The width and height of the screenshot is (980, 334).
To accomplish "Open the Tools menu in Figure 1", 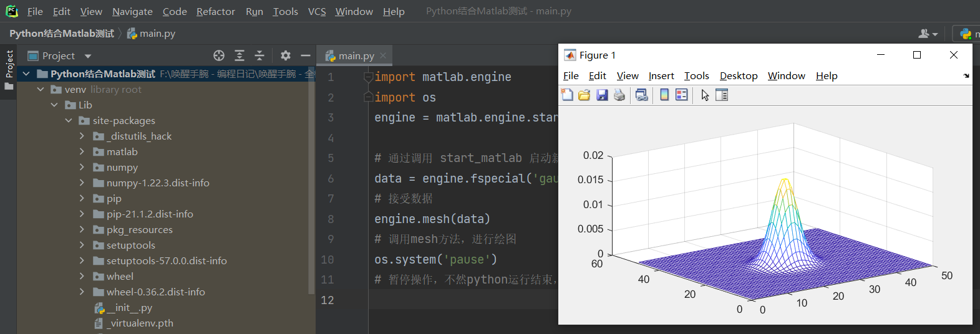I will [x=697, y=75].
